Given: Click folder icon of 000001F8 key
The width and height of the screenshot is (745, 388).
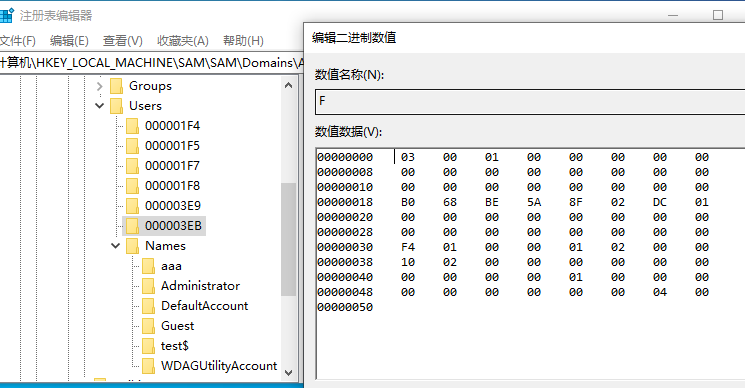Looking at the screenshot, I should 133,186.
